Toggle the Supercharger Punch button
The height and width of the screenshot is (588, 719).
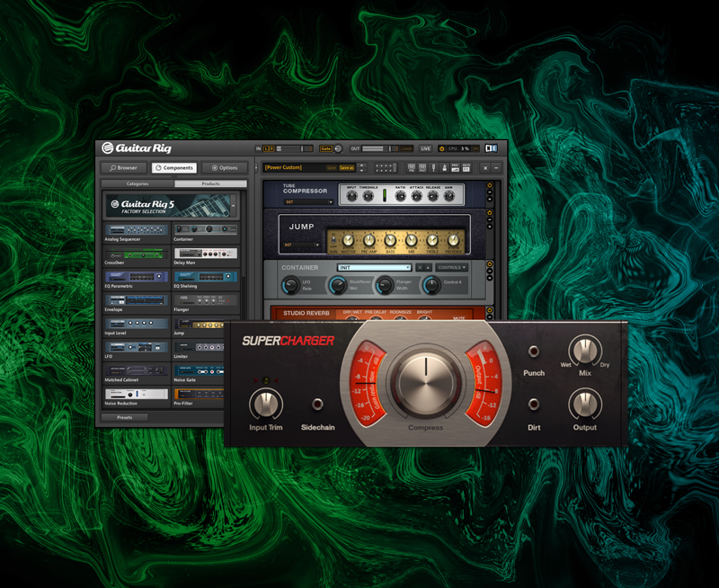click(533, 352)
